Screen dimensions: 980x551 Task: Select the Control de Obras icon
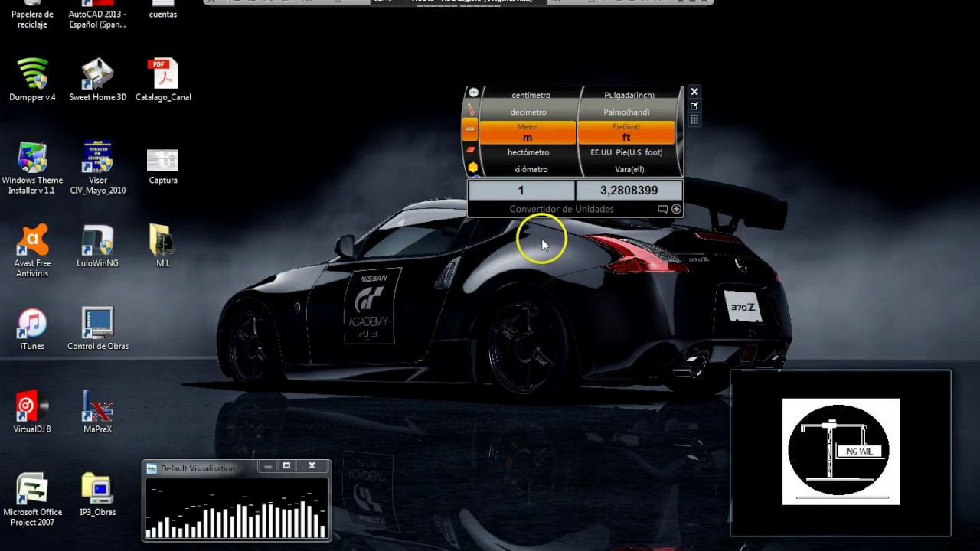point(97,329)
